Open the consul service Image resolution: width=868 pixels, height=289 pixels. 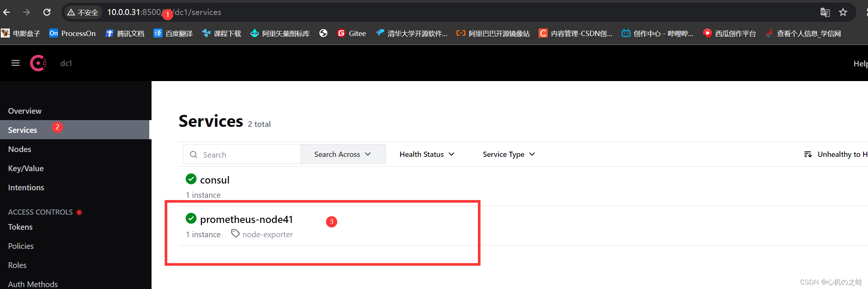[215, 180]
